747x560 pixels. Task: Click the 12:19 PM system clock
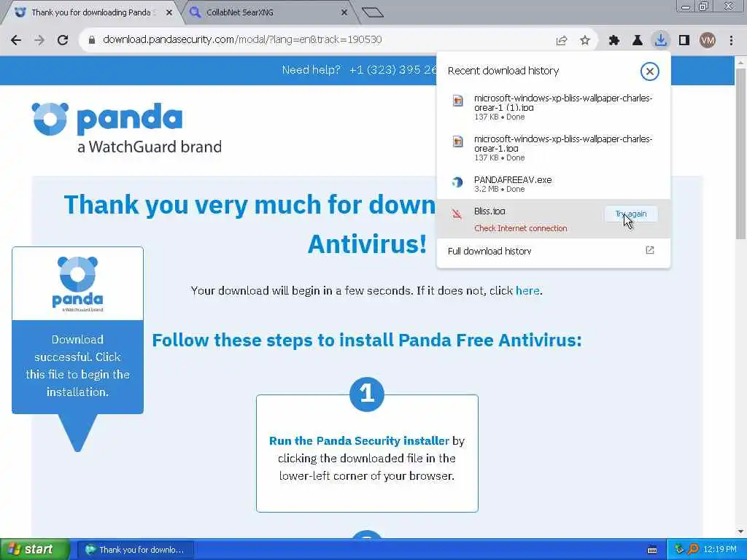pos(720,550)
